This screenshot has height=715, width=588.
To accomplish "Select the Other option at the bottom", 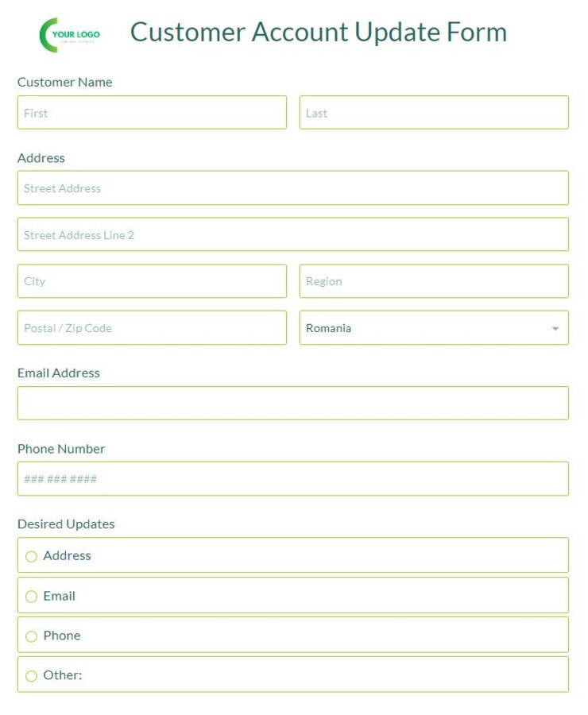I will (x=32, y=675).
